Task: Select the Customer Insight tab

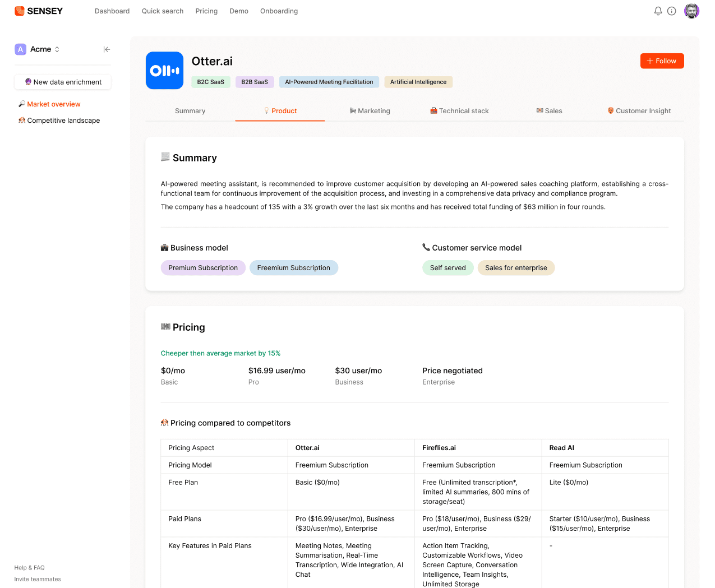Action: pos(639,111)
